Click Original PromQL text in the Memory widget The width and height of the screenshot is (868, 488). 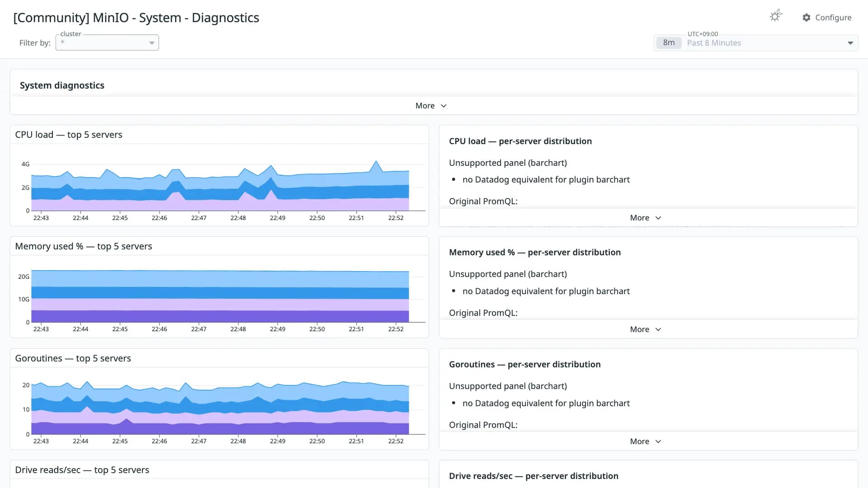click(483, 313)
